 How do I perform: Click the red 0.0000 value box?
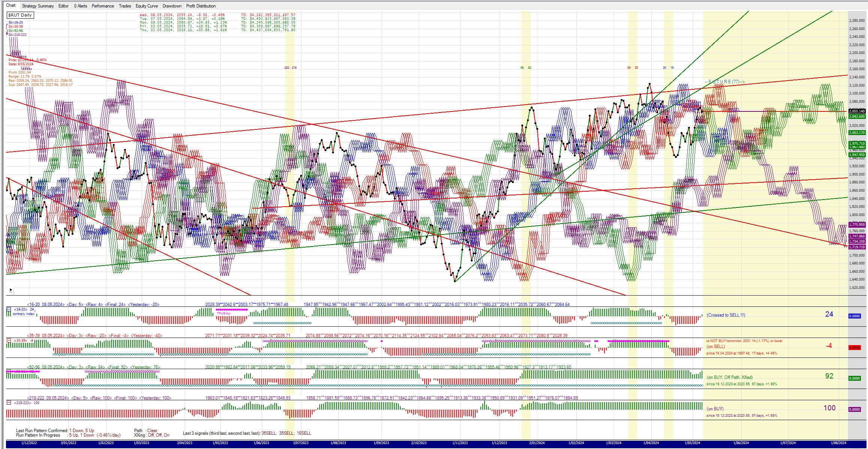point(854,348)
